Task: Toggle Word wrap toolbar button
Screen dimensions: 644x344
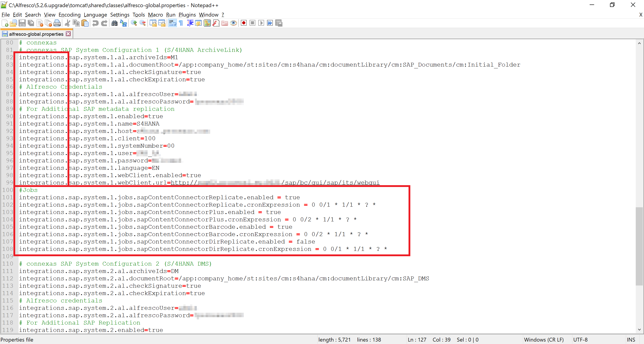Action: (x=172, y=23)
